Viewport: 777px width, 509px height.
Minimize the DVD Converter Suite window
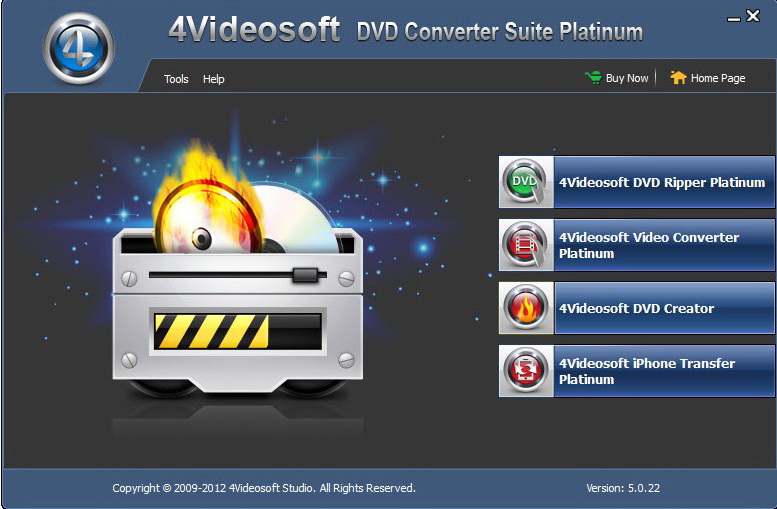point(734,19)
